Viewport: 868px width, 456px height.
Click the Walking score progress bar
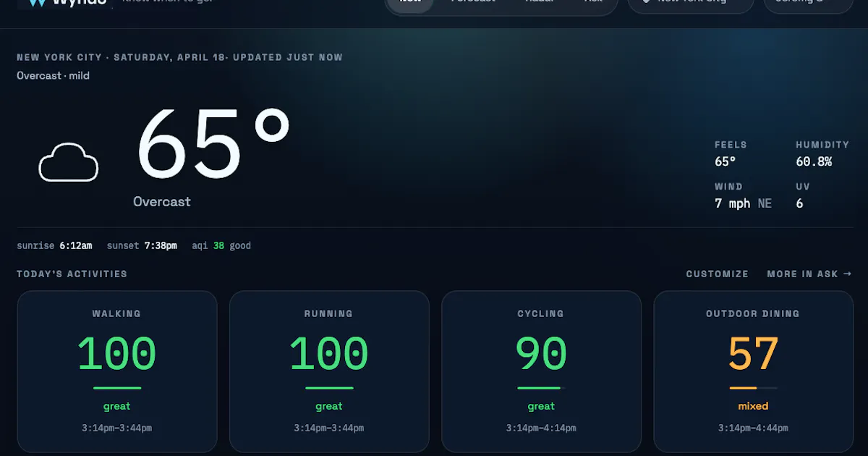coord(117,388)
